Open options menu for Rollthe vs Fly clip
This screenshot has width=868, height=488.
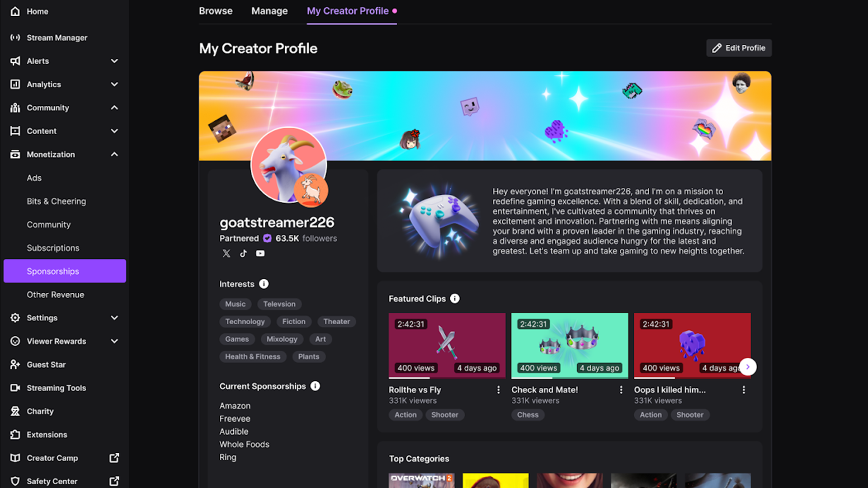[x=498, y=390]
